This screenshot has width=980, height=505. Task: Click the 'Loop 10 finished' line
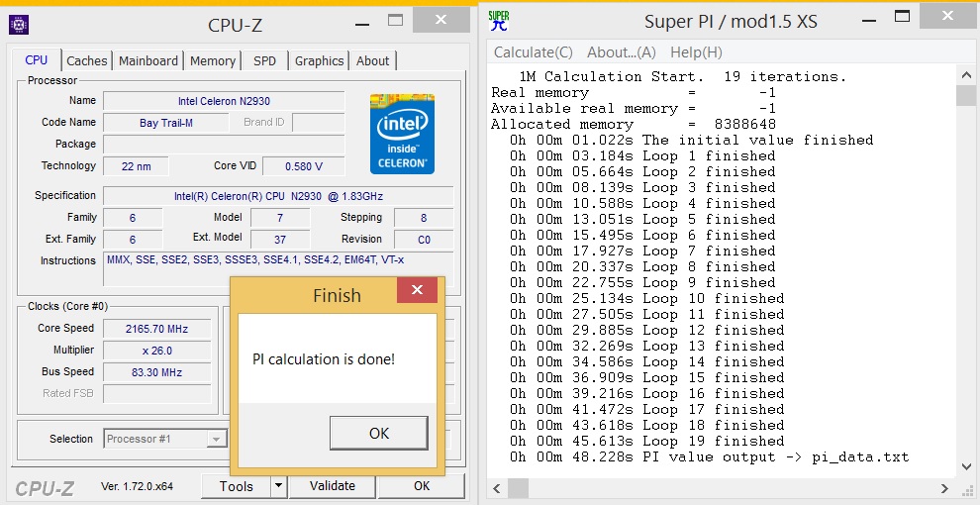646,298
